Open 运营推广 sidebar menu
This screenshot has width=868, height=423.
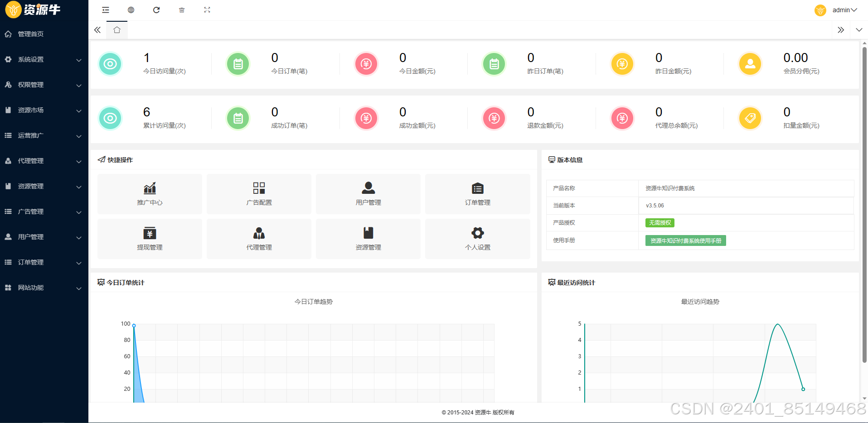pyautogui.click(x=44, y=135)
